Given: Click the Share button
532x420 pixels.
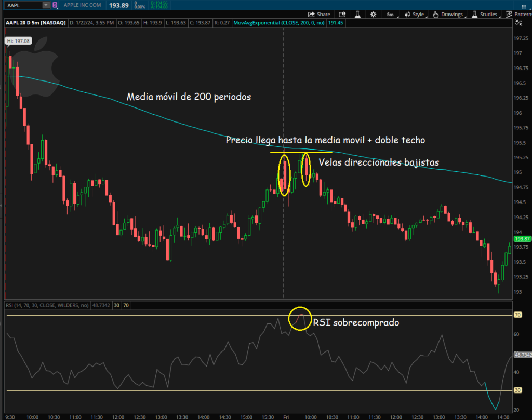Looking at the screenshot, I should (319, 14).
